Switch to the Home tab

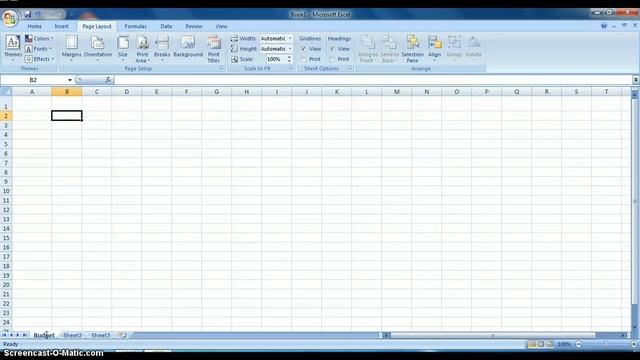[x=35, y=26]
